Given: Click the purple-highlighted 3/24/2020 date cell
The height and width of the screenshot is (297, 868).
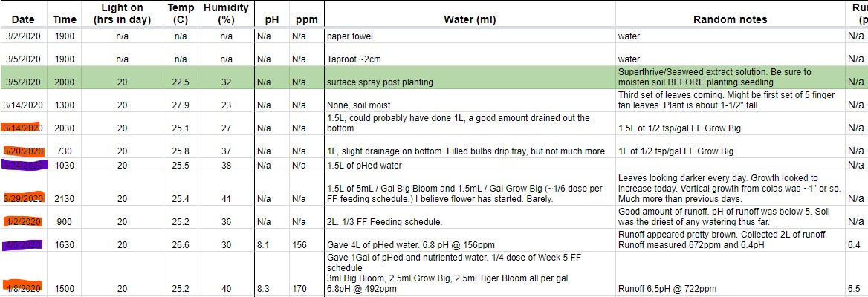Looking at the screenshot, I should click(x=23, y=165).
